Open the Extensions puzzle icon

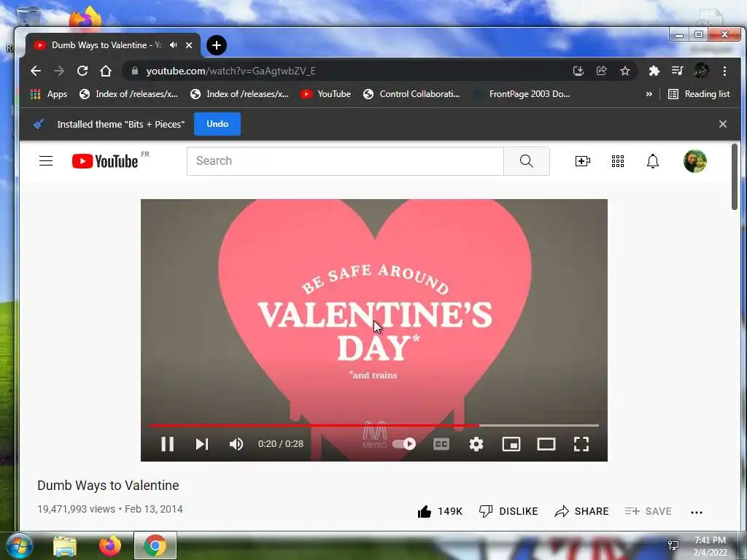click(654, 71)
